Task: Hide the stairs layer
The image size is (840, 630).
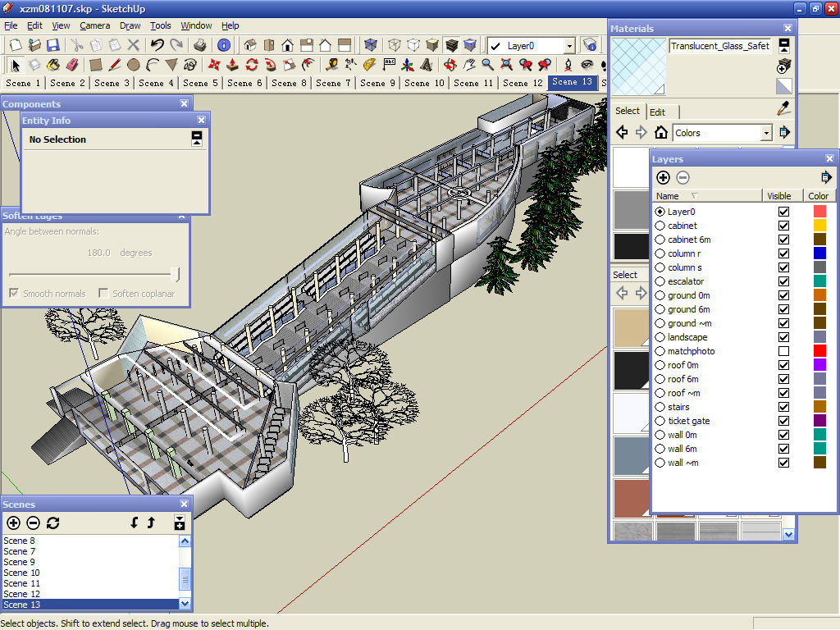Action: pyautogui.click(x=783, y=407)
